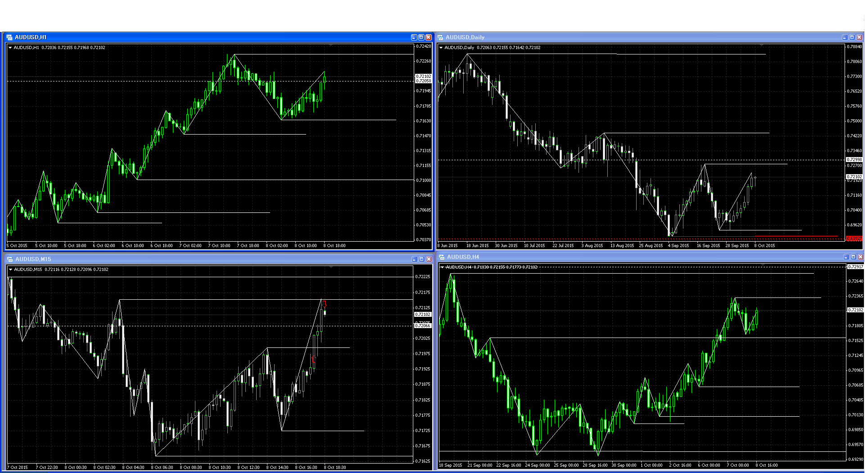Screen dimensions: 868x473
Task: Select the red down arrow at M15 peak
Action: (x=324, y=304)
